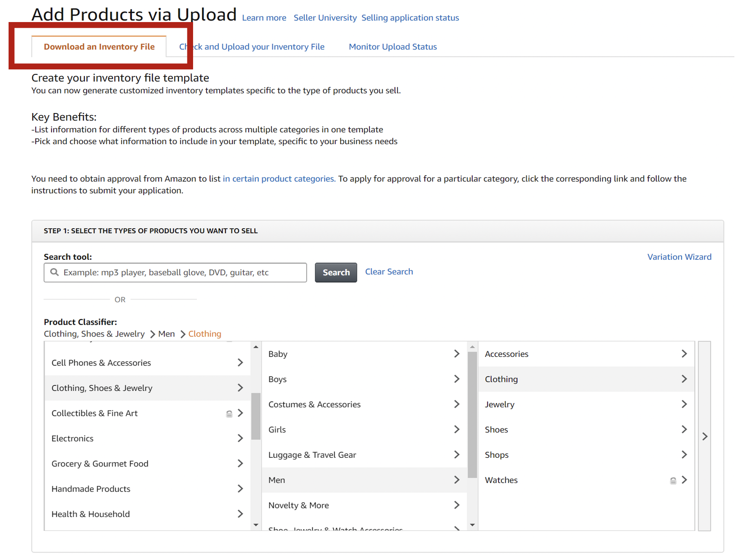Follow the Learn more link
The height and width of the screenshot is (557, 756).
click(264, 18)
